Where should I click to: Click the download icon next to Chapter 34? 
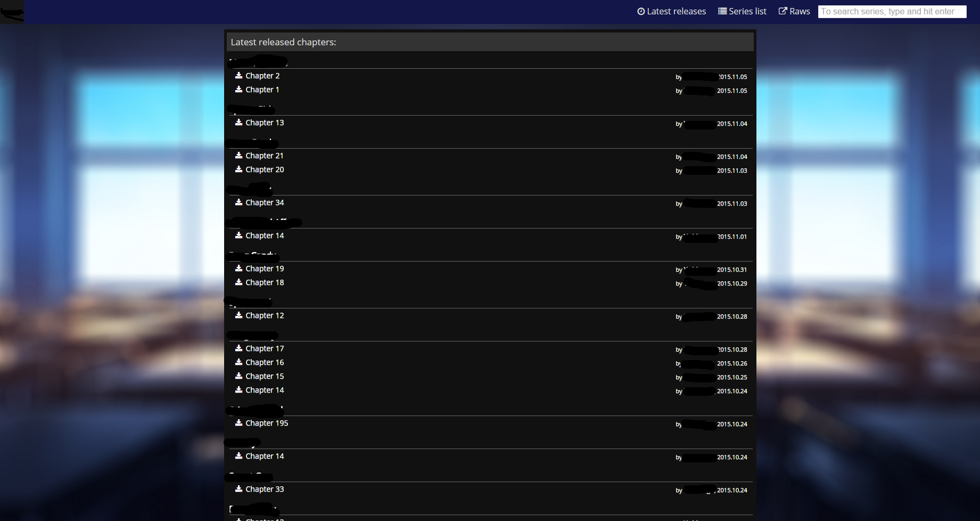(239, 202)
